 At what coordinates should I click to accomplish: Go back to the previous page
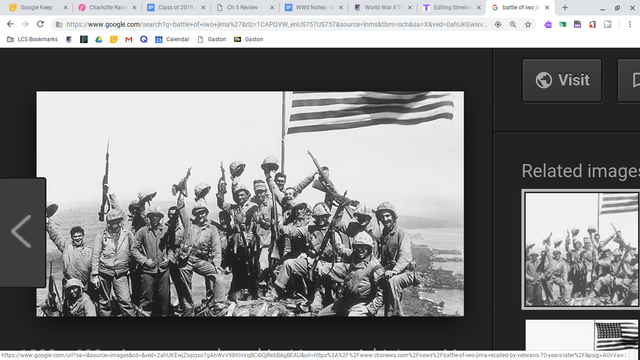[x=10, y=24]
